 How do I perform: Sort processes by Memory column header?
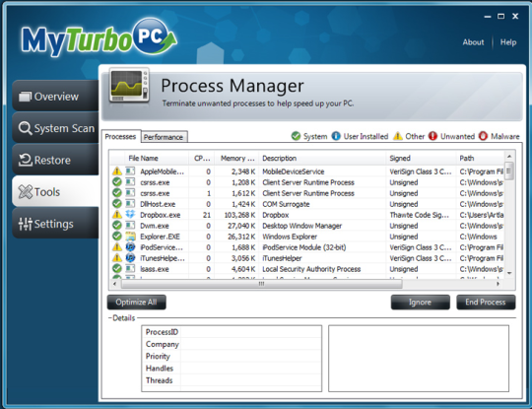click(x=236, y=158)
